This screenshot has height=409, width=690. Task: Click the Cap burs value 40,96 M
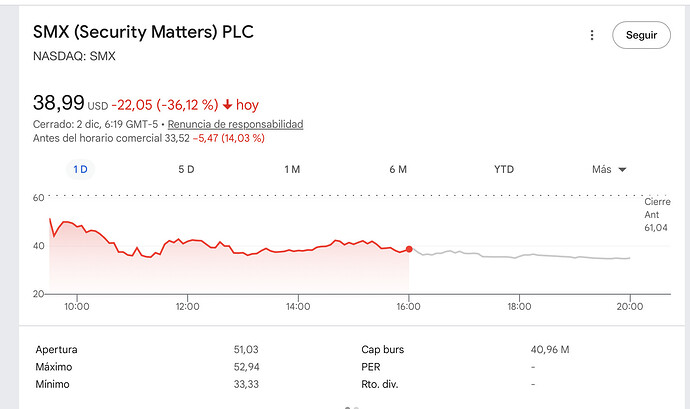(x=550, y=350)
